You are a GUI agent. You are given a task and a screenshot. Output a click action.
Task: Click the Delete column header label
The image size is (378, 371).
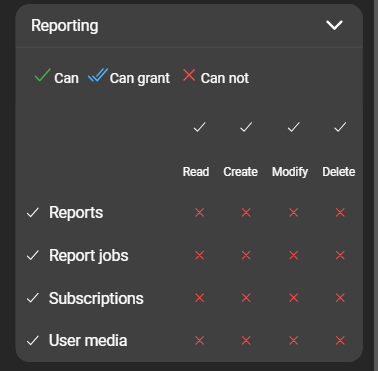click(339, 172)
